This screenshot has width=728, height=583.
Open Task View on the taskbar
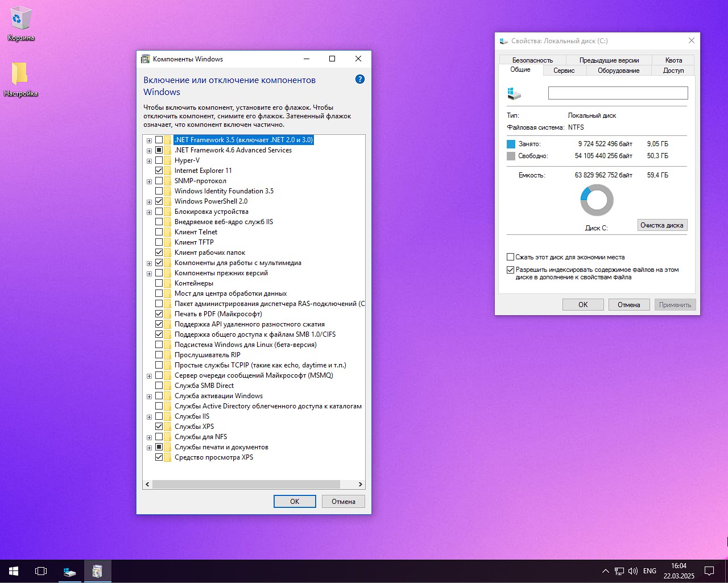[x=41, y=571]
